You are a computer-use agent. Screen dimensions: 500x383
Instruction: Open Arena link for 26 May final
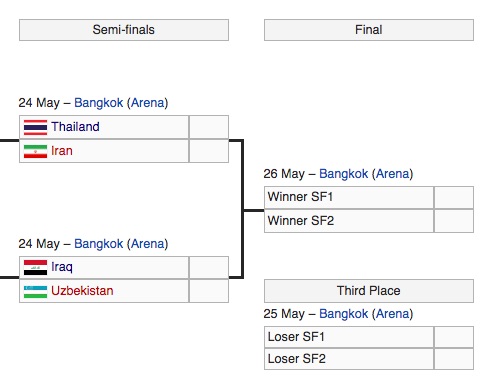393,174
